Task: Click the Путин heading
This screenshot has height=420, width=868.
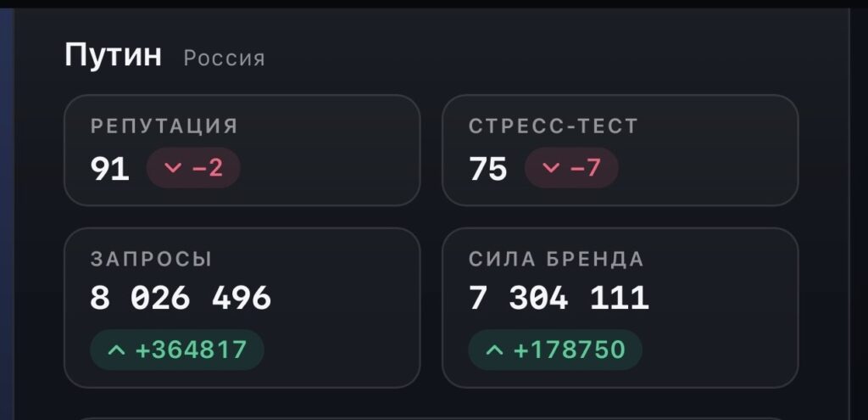Action: pyautogui.click(x=113, y=55)
